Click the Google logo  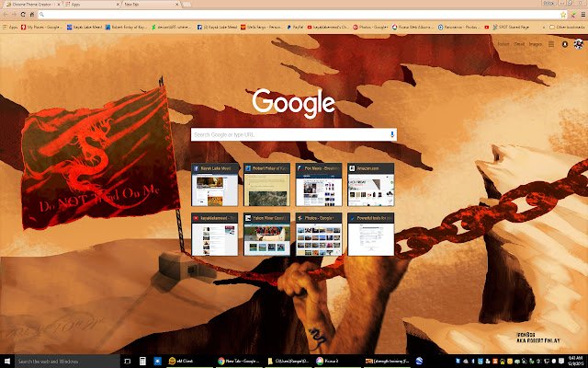[293, 102]
